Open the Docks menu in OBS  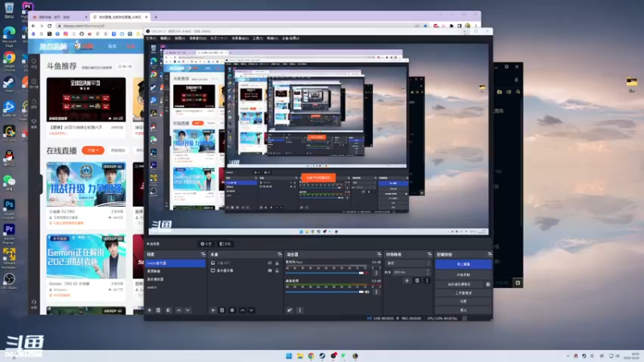coord(197,39)
